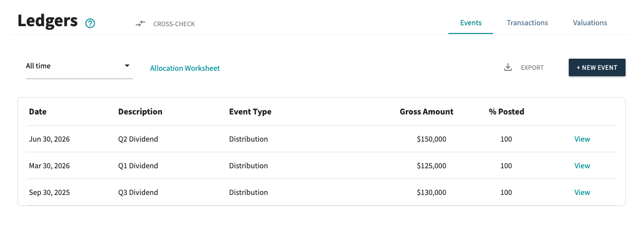Open the Allocation Worksheet link
644x226 pixels.
click(x=185, y=68)
